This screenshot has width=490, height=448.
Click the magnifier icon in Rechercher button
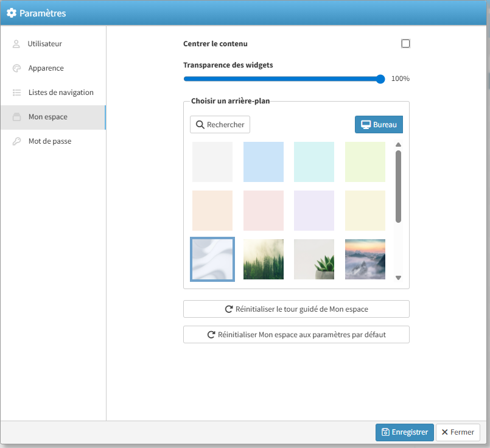(200, 125)
